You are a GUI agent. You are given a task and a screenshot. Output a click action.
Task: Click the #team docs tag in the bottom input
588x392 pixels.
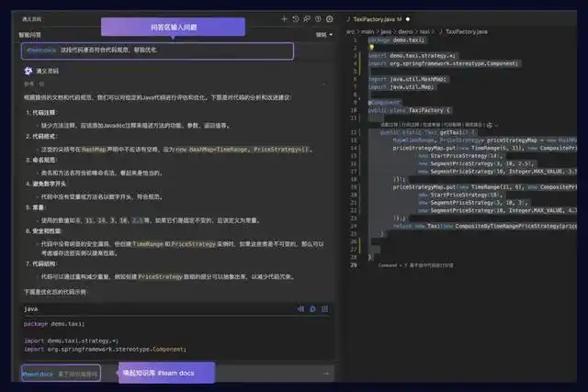pos(38,374)
